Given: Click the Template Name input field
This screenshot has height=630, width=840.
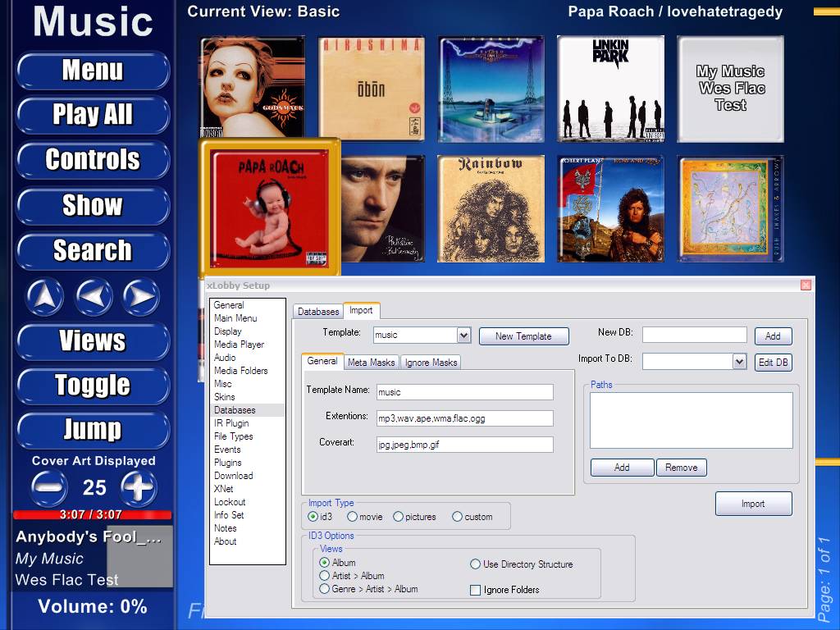Looking at the screenshot, I should pyautogui.click(x=465, y=392).
